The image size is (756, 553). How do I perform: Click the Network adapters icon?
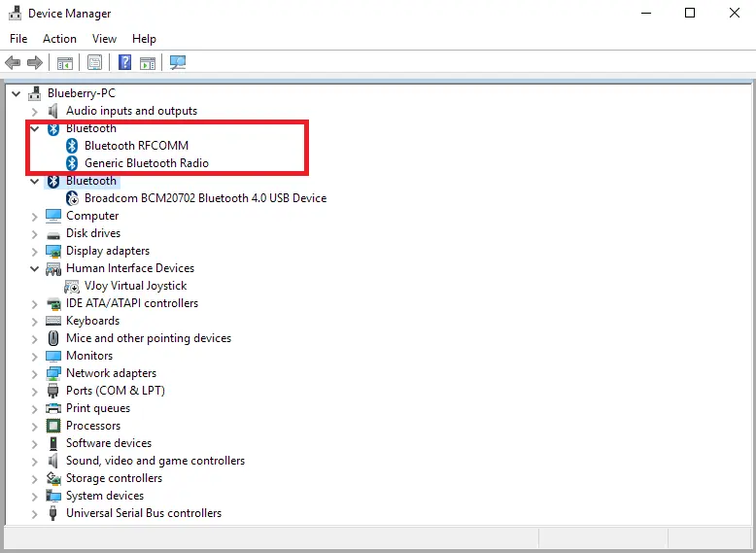pyautogui.click(x=53, y=373)
